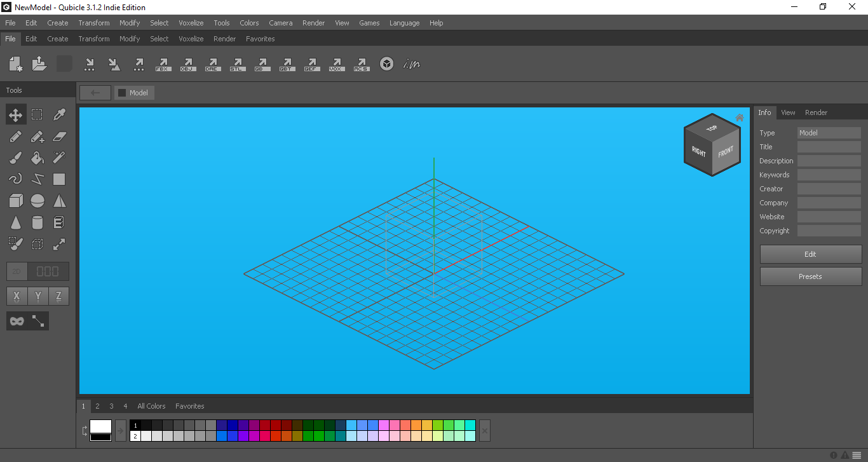Open the Colors menu
Viewport: 868px width, 462px height.
249,23
